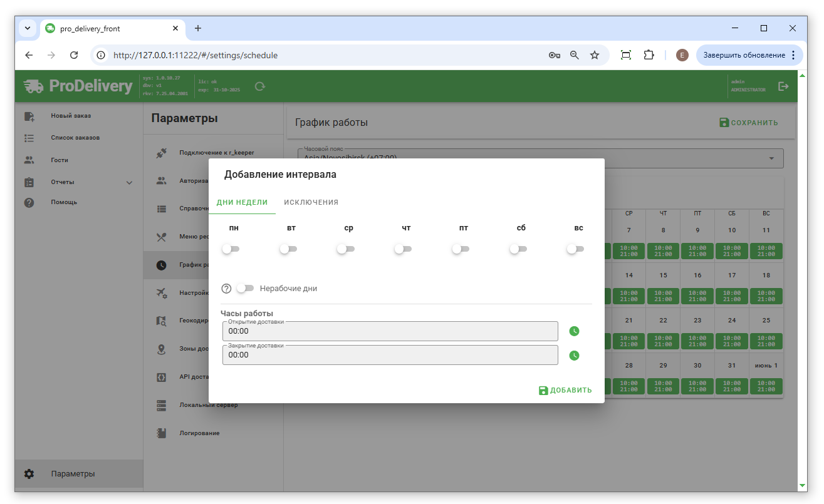Expand the Отчеты sidebar submenu

click(129, 183)
